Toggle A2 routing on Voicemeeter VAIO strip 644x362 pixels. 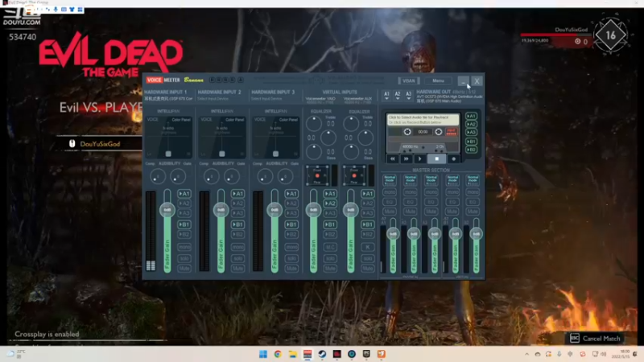(330, 204)
